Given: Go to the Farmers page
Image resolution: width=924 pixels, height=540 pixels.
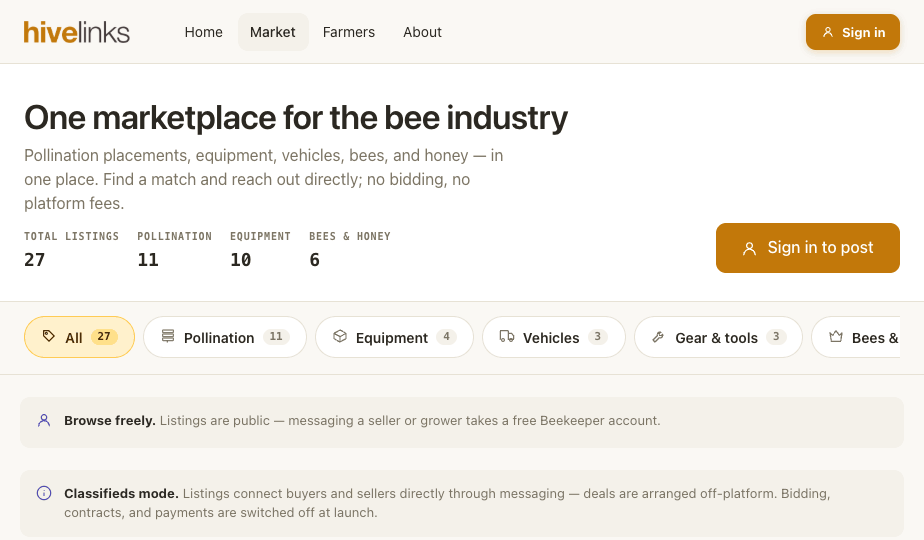Looking at the screenshot, I should 349,32.
